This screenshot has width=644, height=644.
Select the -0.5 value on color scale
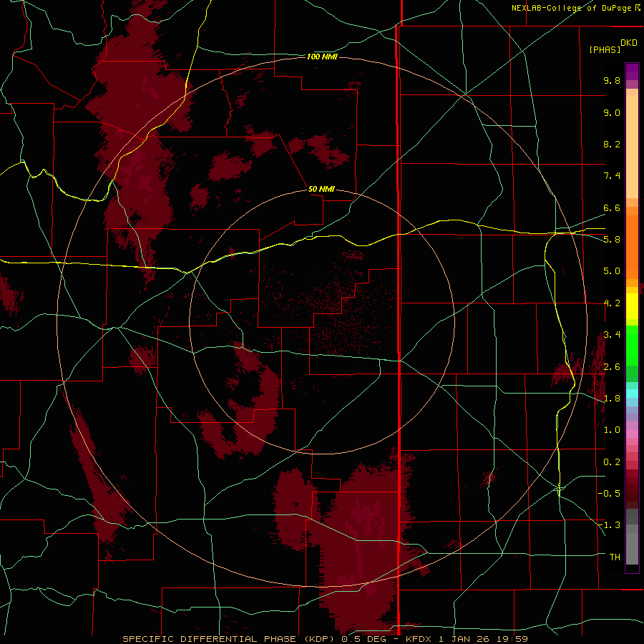(609, 494)
